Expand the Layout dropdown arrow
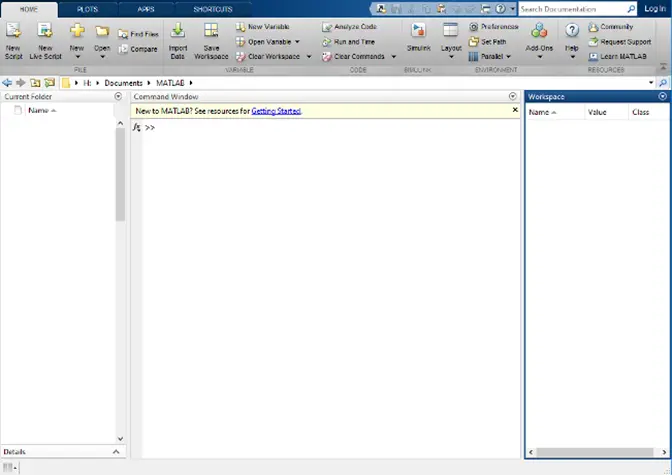 [451, 57]
